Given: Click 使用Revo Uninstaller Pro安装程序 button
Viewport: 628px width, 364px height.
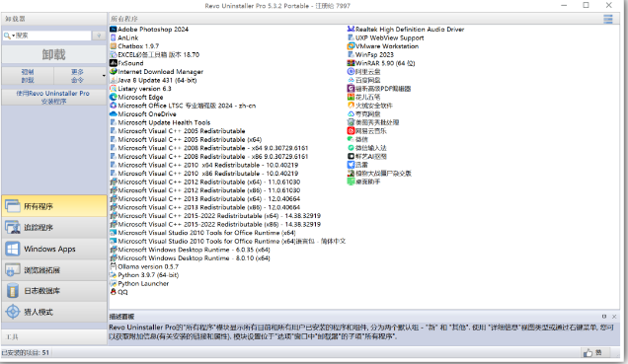Looking at the screenshot, I should point(53,98).
